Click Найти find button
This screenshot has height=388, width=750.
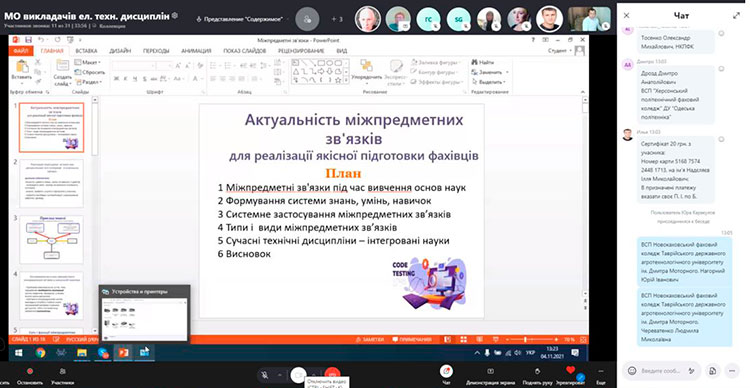pyautogui.click(x=483, y=62)
